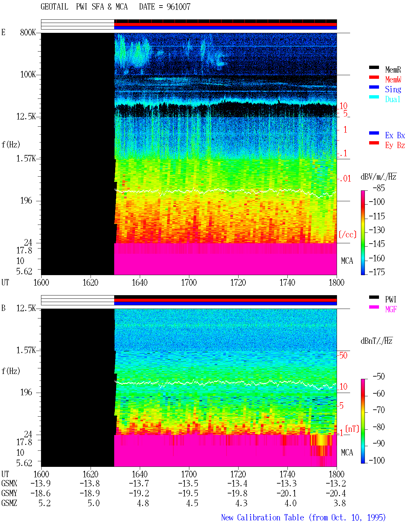The image size is (420, 523).
Task: Click the red MemW legend swatch
Action: [x=374, y=77]
